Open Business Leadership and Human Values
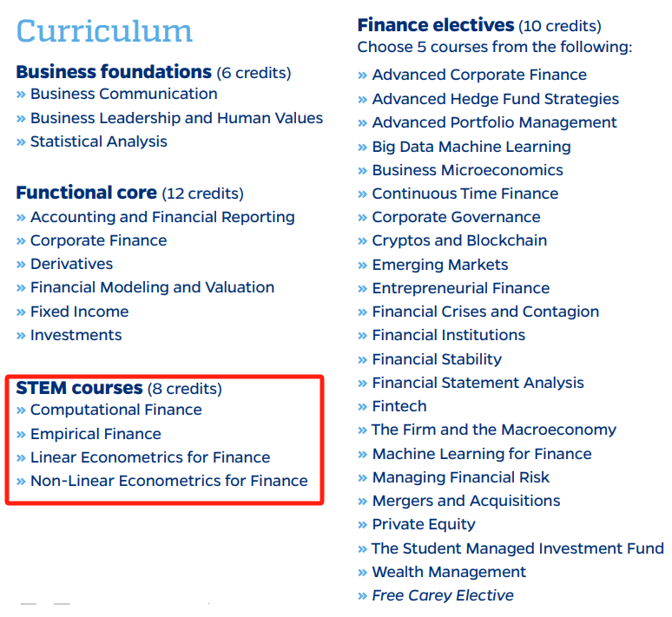The width and height of the screenshot is (672, 617). (x=176, y=118)
